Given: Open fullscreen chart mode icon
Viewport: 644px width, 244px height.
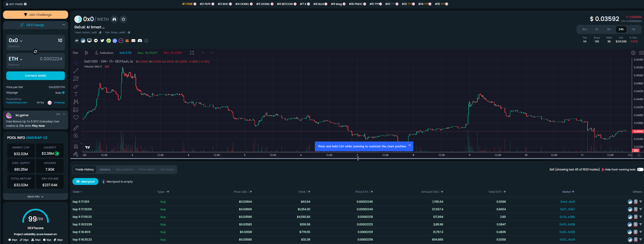Looking at the screenshot, I should point(192,53).
